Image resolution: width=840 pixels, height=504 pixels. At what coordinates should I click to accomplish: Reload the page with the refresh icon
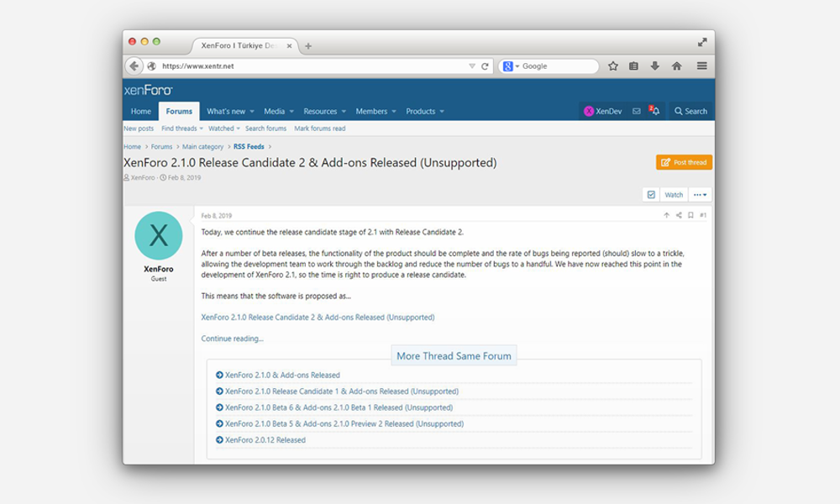point(485,66)
